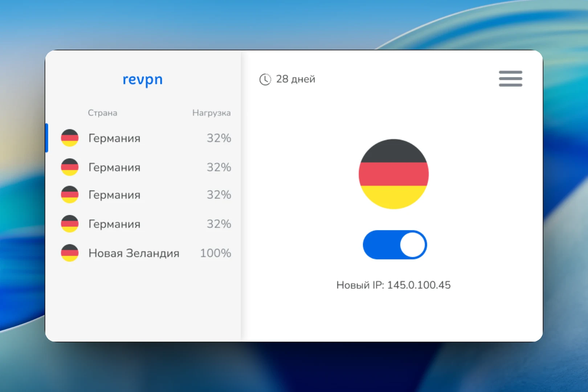
Task: Click the "Нагрузка" column header
Action: coord(211,113)
